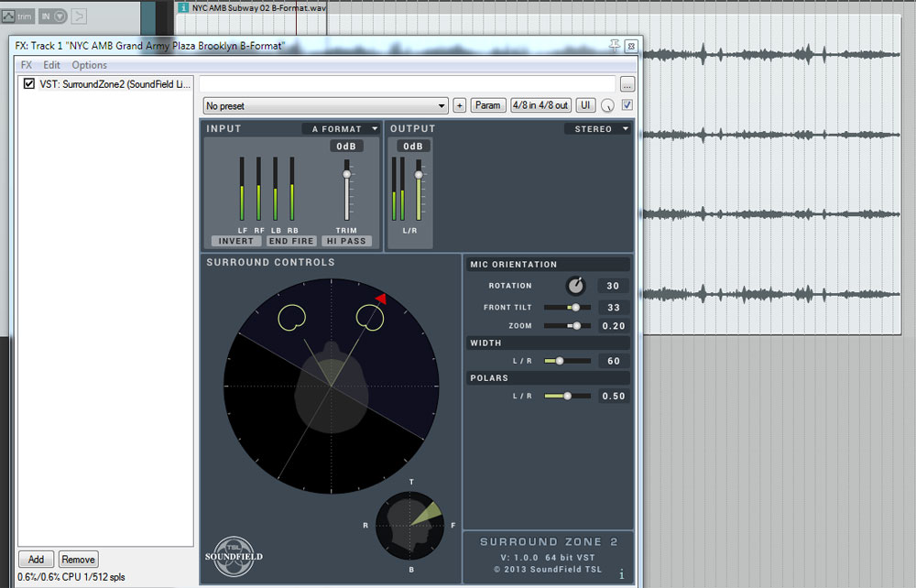916x588 pixels.
Task: Open the 4/8 in 4/8 out pin routing
Action: pos(540,105)
